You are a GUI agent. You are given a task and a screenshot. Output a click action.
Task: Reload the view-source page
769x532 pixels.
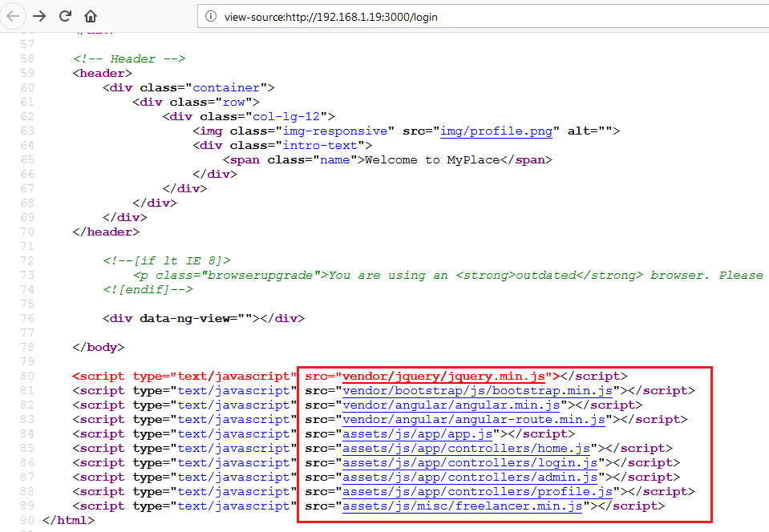tap(65, 16)
